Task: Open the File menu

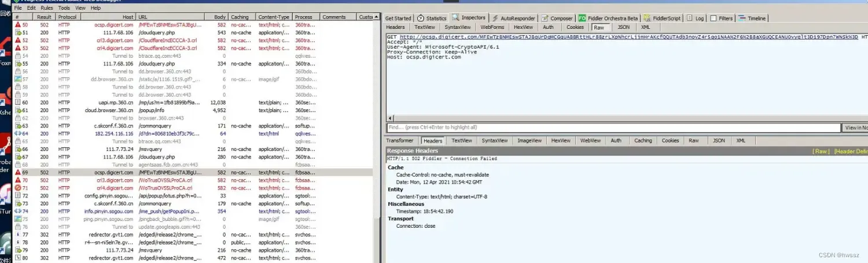Action: coord(17,8)
